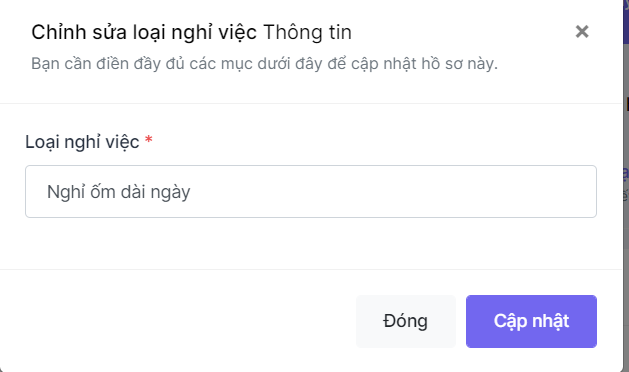Place cursor at end of leave type textbox
629x372 pixels.
(x=562, y=191)
